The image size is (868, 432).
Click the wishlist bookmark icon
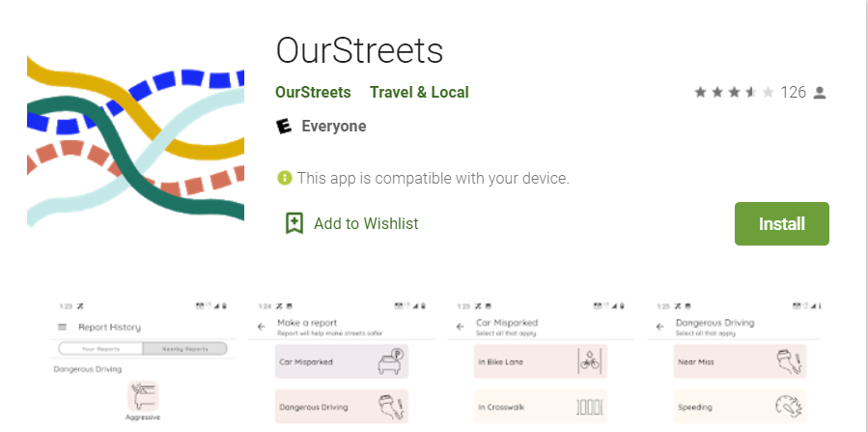294,223
